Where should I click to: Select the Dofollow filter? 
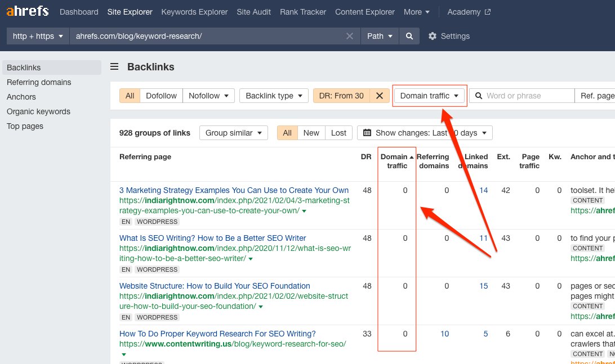click(x=161, y=96)
